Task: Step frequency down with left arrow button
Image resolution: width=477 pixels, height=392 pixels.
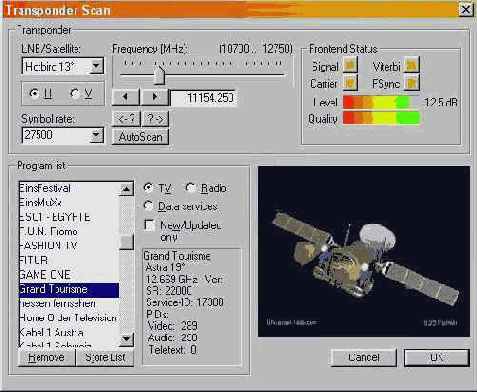Action: click(125, 97)
